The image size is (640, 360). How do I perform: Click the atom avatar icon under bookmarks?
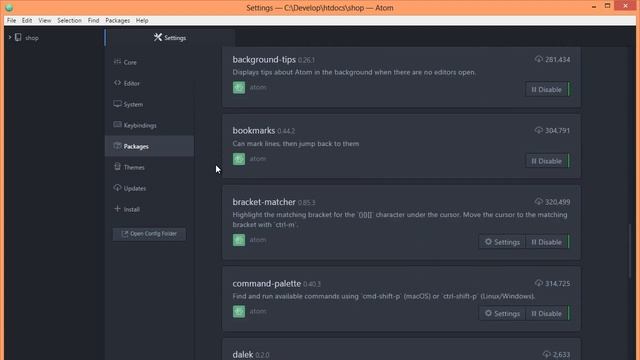tap(239, 159)
